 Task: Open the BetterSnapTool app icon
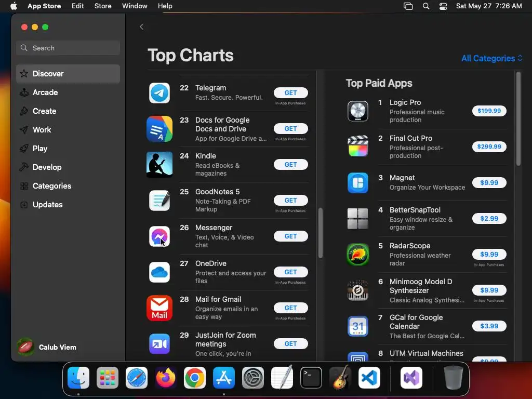pos(358,219)
